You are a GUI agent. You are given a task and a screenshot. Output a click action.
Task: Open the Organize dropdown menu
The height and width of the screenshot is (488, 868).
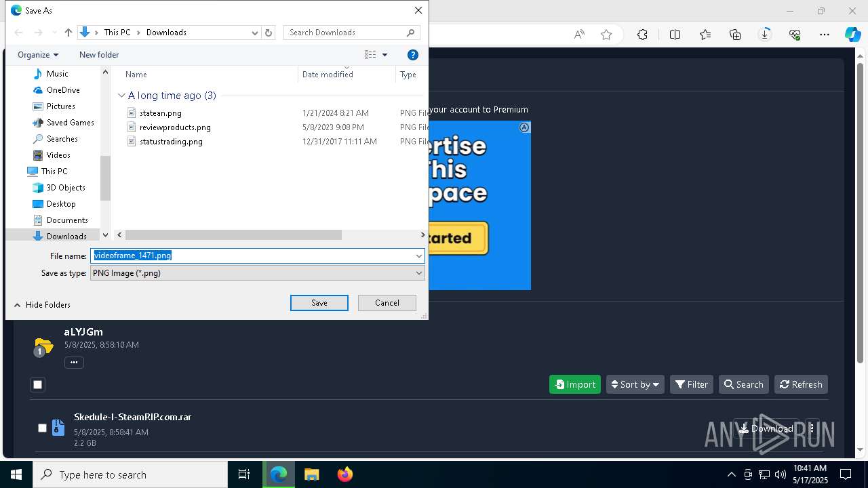[x=38, y=55]
